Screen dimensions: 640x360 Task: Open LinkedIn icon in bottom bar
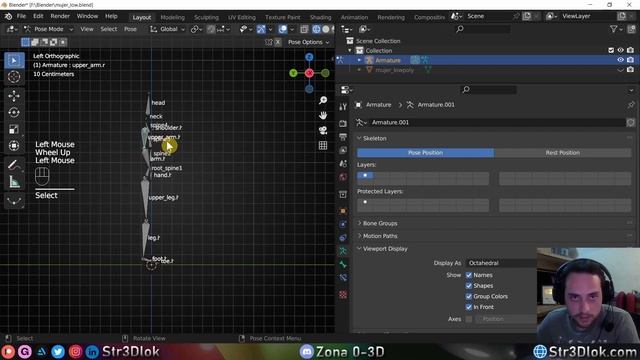point(92,352)
